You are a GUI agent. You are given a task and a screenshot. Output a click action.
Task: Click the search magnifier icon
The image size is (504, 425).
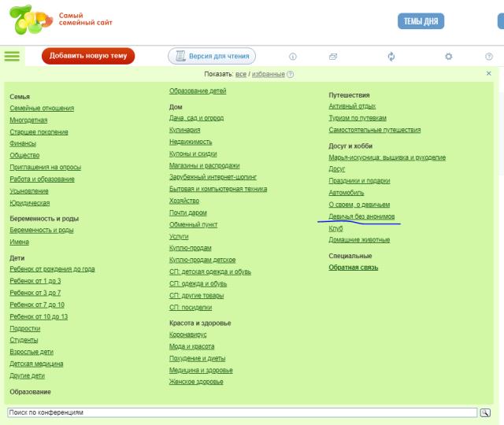click(485, 412)
